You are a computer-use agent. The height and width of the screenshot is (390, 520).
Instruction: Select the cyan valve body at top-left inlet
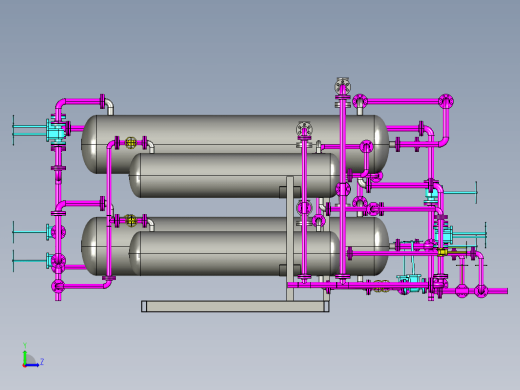click(55, 130)
